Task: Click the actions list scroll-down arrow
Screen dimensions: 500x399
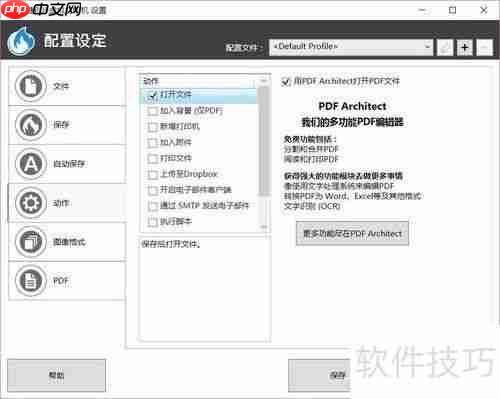Action: pos(264,227)
